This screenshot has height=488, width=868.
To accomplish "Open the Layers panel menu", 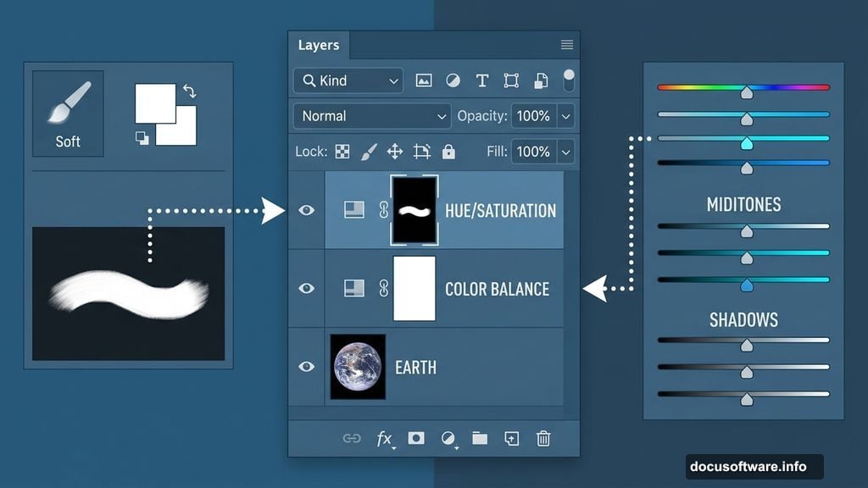I will 566,45.
